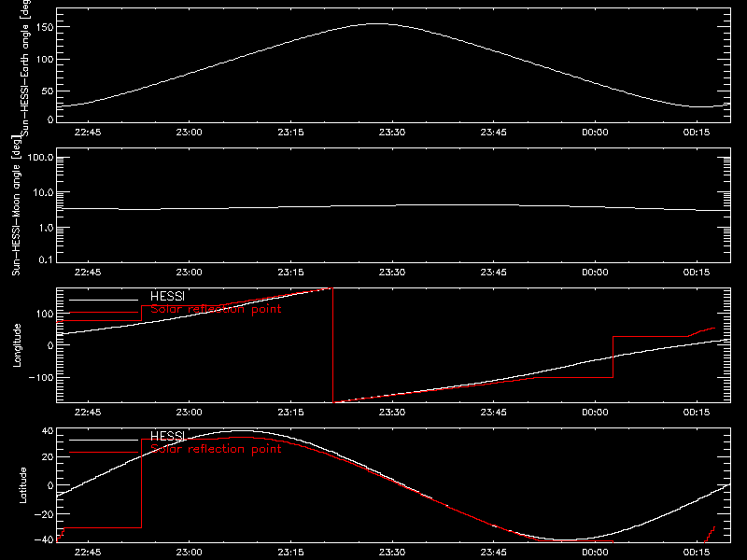
Task: Click the Sun-HESSI-Earth angle axis title
Action: (x=25, y=68)
